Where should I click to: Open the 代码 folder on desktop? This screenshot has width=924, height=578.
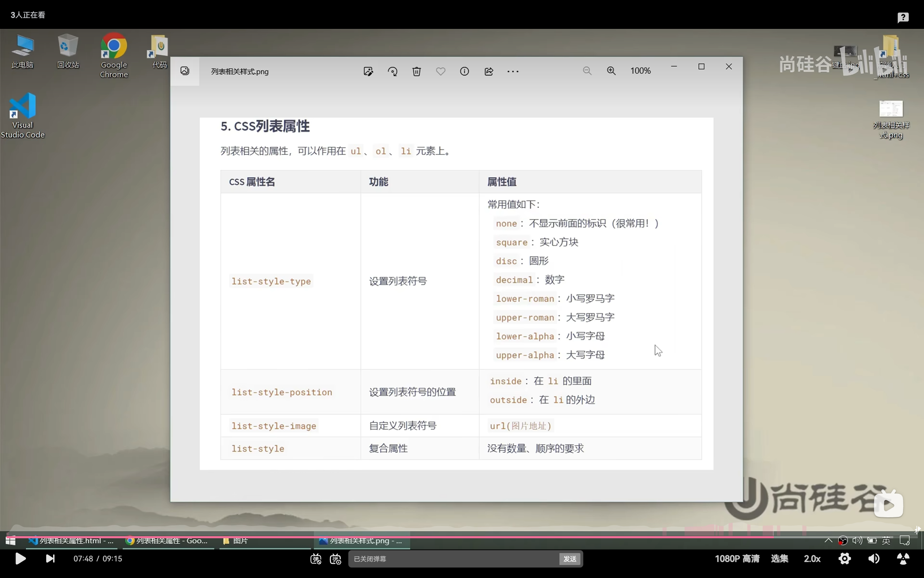point(158,52)
